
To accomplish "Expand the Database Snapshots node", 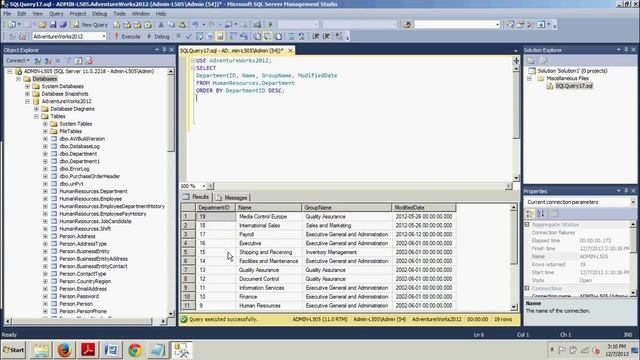I will coord(27,94).
